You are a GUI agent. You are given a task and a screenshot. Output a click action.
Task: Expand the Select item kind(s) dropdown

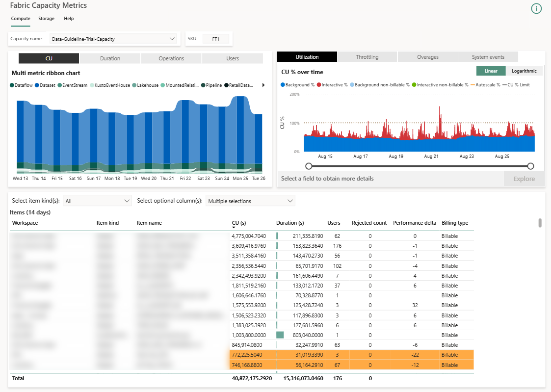pos(97,201)
